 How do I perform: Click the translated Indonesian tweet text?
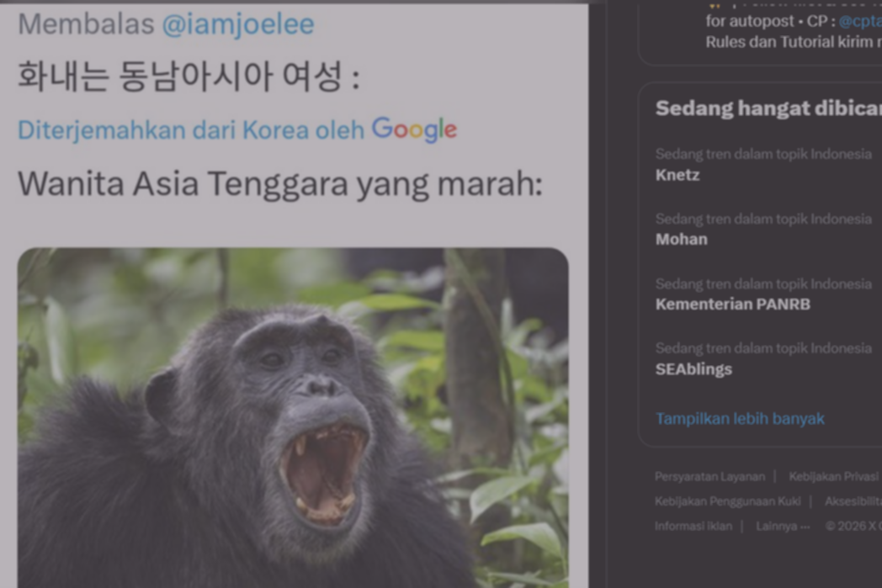[279, 183]
